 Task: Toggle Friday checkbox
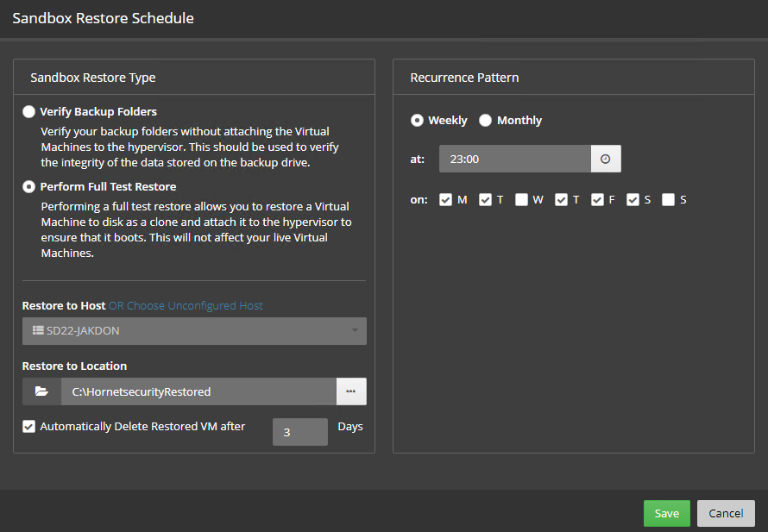pyautogui.click(x=597, y=200)
